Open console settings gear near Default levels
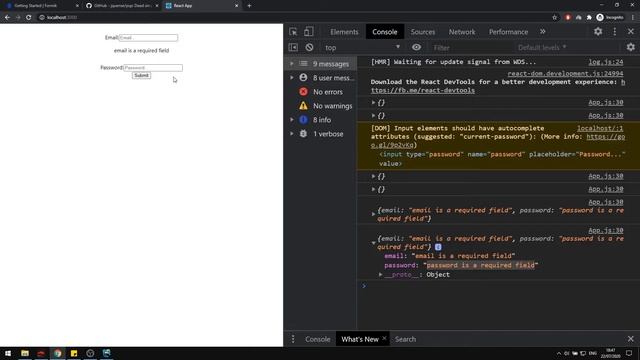The width and height of the screenshot is (640, 360). pos(631,47)
